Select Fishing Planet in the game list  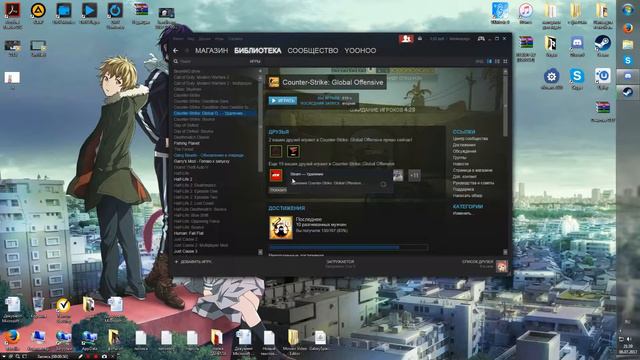(187, 143)
